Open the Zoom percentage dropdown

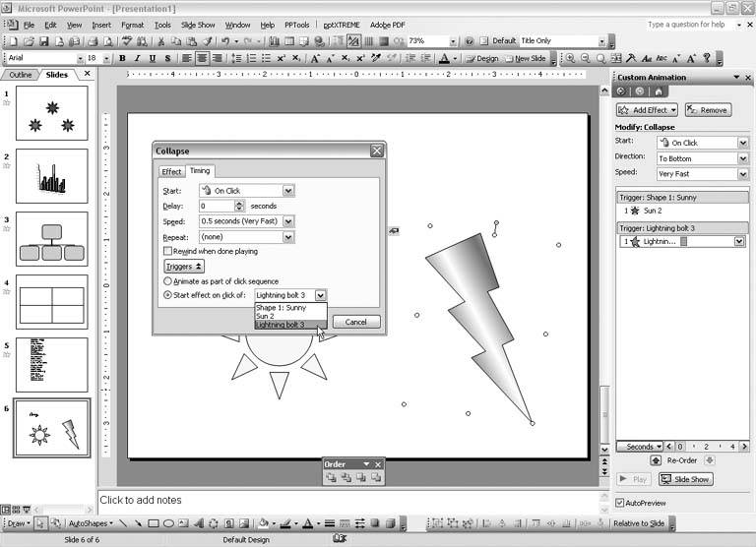453,41
